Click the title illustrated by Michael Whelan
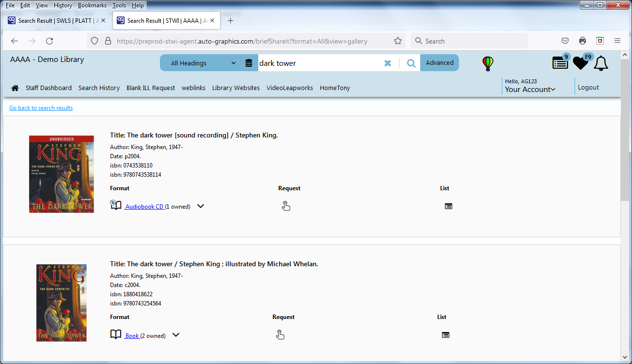 (214, 264)
